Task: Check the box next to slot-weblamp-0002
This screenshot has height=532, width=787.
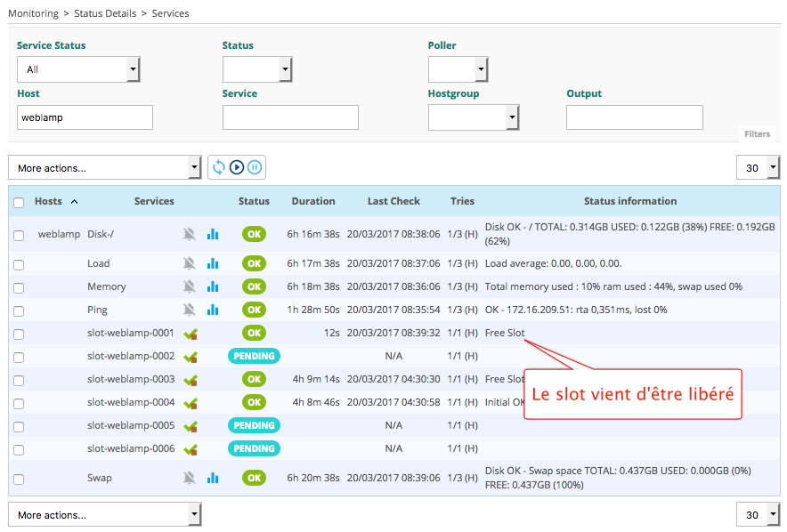Action: coord(19,357)
